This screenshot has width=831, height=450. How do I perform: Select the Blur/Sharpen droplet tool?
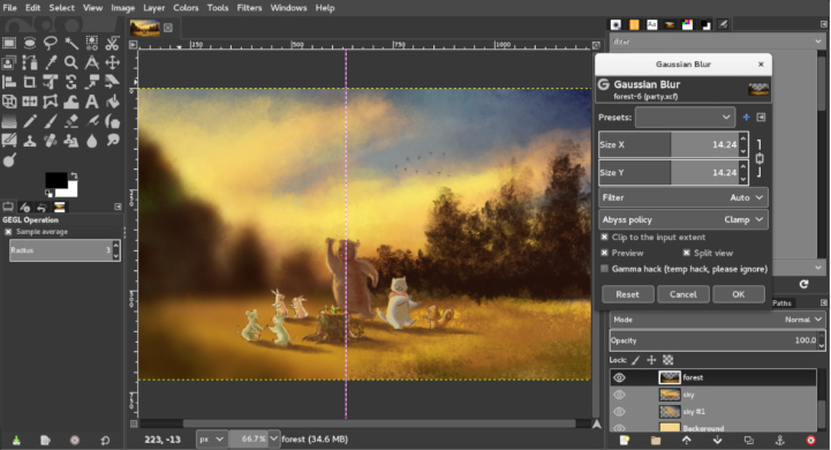(92, 141)
